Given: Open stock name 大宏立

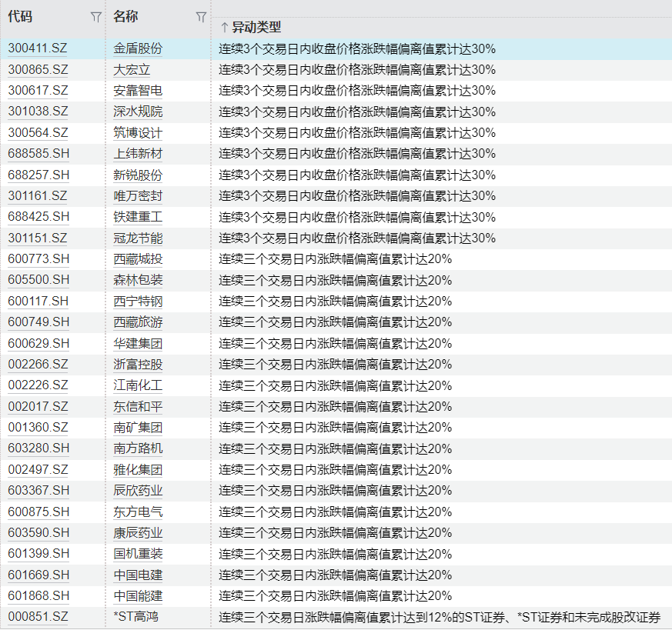Looking at the screenshot, I should [x=132, y=69].
